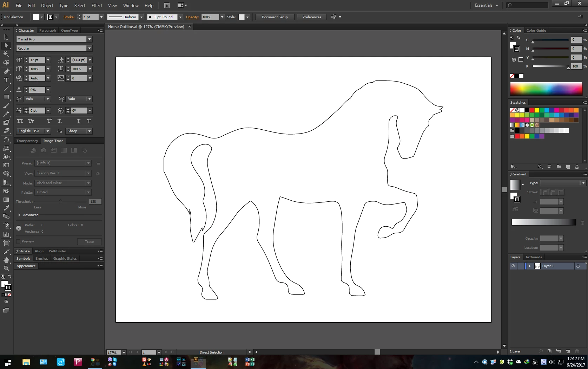Switch to the Artboards tab
Viewport: 588px width, 369px height.
point(534,257)
